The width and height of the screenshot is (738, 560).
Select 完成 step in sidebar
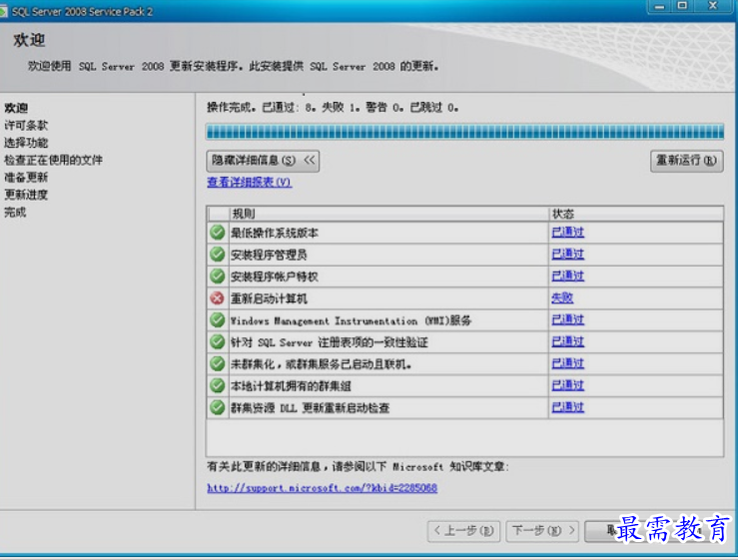pos(15,213)
